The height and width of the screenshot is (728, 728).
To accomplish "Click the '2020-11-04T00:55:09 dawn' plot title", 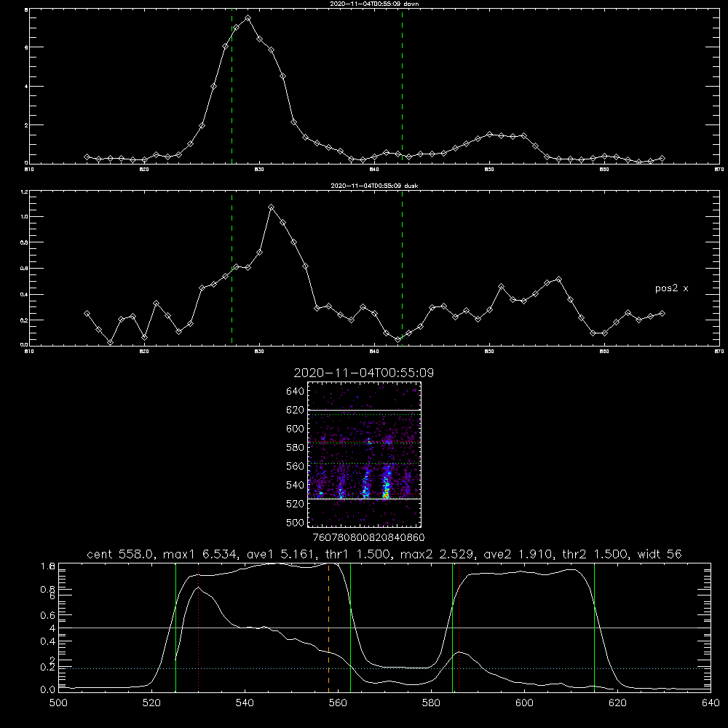I will point(374,4).
